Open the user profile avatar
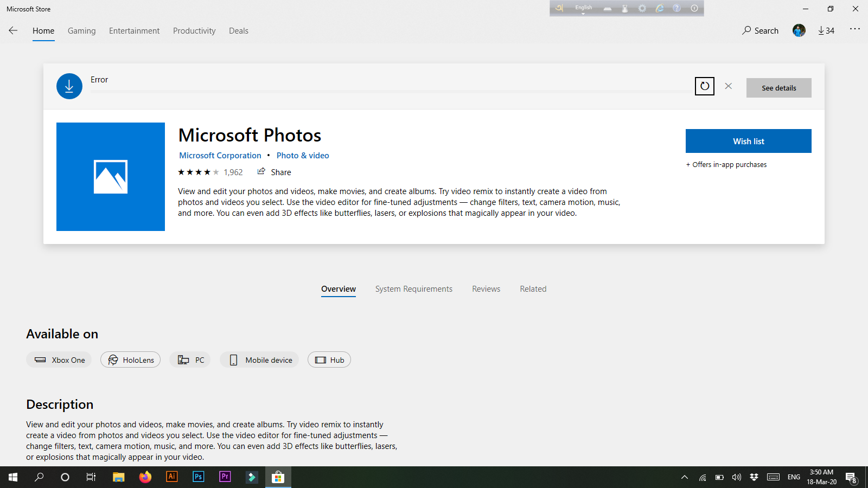This screenshot has height=488, width=868. 799,30
